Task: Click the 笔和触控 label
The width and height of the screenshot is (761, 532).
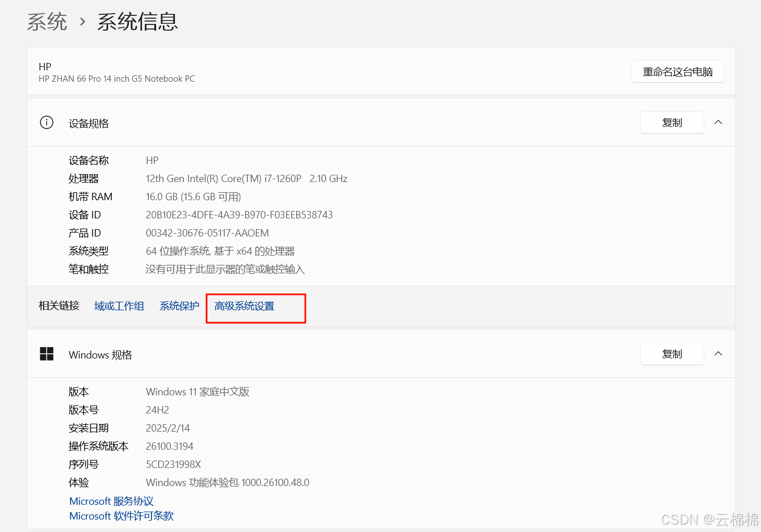Action: pyautogui.click(x=89, y=269)
